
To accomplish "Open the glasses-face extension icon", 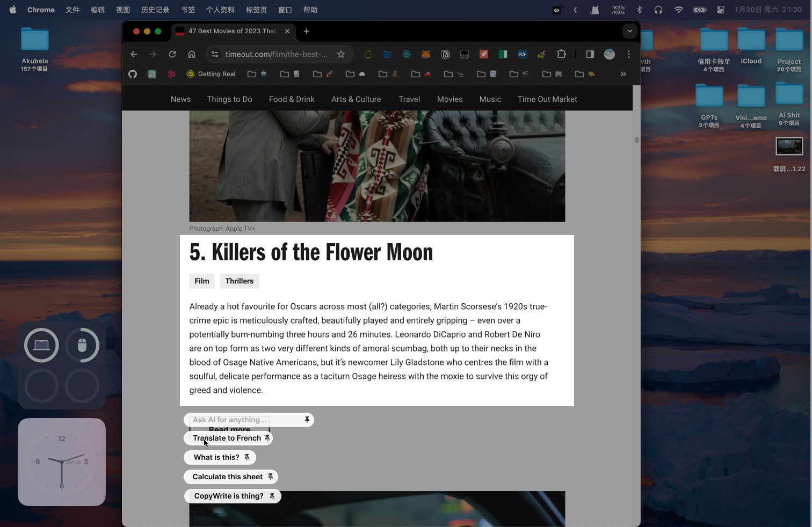I will tap(465, 54).
